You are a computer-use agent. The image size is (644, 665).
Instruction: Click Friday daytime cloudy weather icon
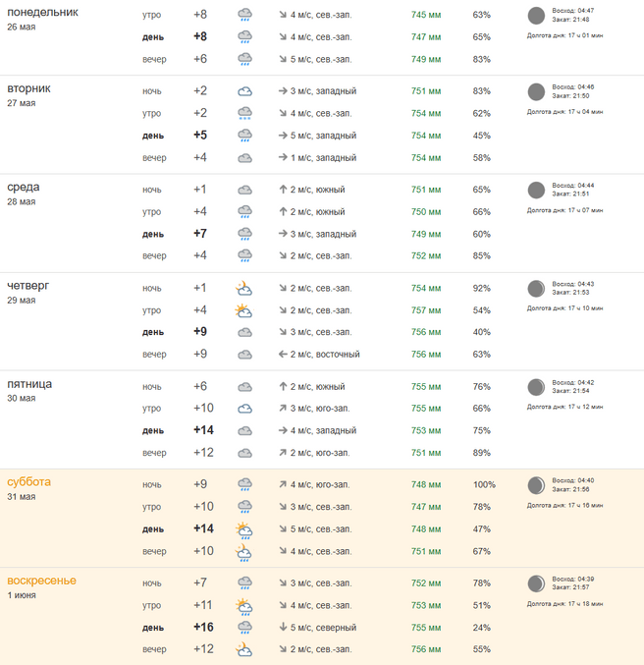coord(244,430)
